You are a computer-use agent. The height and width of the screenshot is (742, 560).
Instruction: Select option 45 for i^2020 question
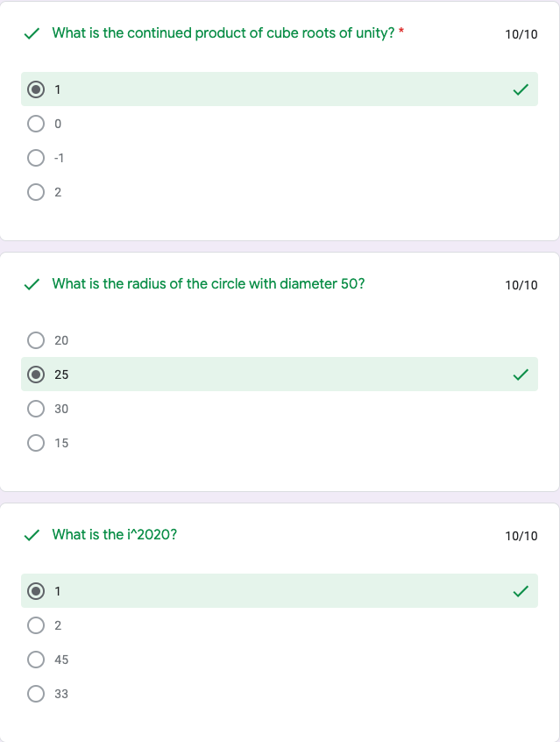(x=36, y=660)
